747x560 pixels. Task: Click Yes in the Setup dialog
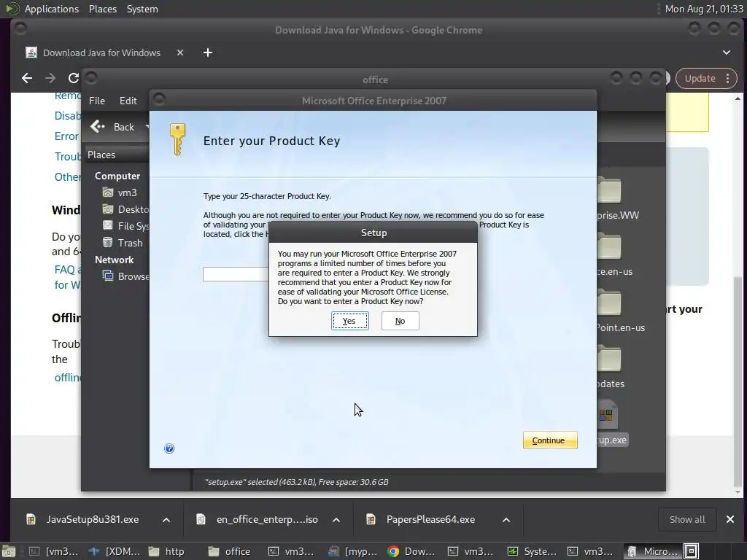pyautogui.click(x=349, y=321)
